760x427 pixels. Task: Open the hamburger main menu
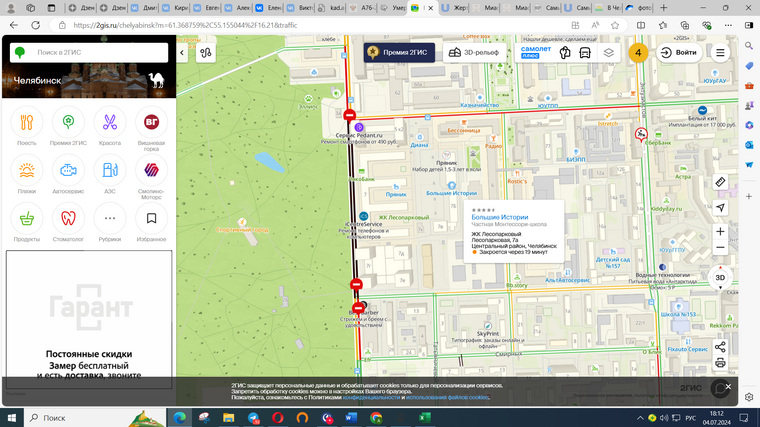point(720,52)
